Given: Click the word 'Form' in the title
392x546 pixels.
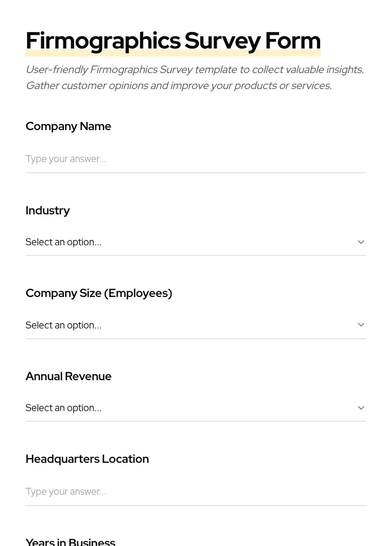Looking at the screenshot, I should 292,41.
